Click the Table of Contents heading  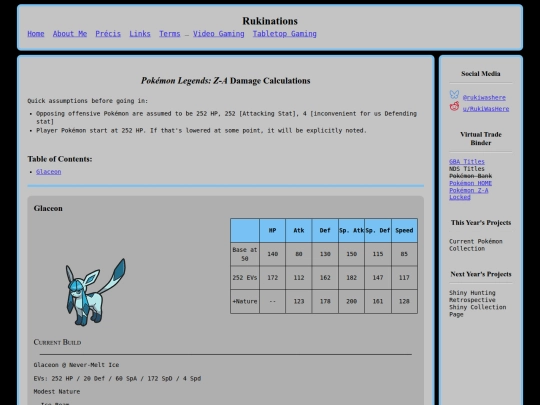(60, 159)
